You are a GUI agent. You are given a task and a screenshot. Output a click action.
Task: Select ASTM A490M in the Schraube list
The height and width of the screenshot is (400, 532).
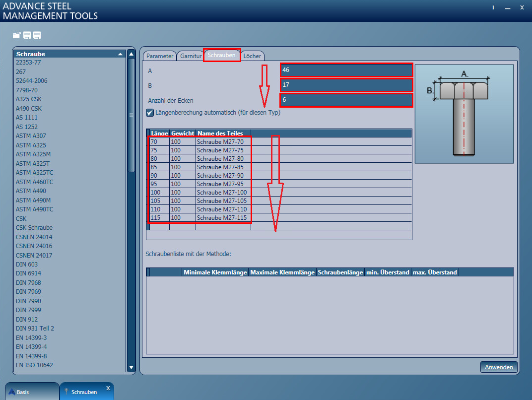pos(33,200)
